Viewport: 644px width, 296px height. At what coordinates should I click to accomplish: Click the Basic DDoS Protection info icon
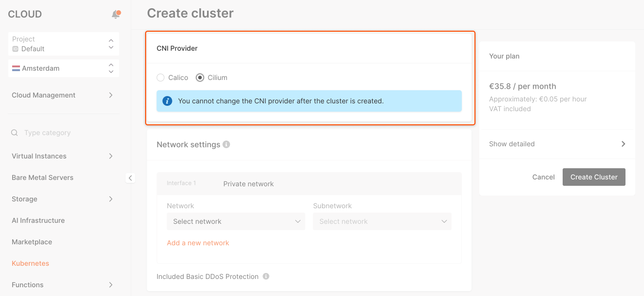point(266,276)
